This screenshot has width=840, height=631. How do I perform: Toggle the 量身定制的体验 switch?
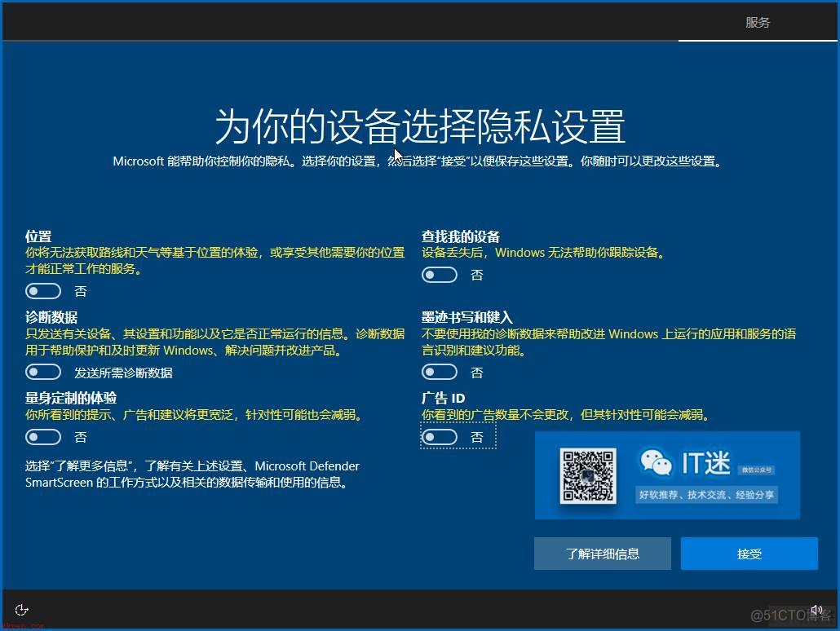click(43, 437)
